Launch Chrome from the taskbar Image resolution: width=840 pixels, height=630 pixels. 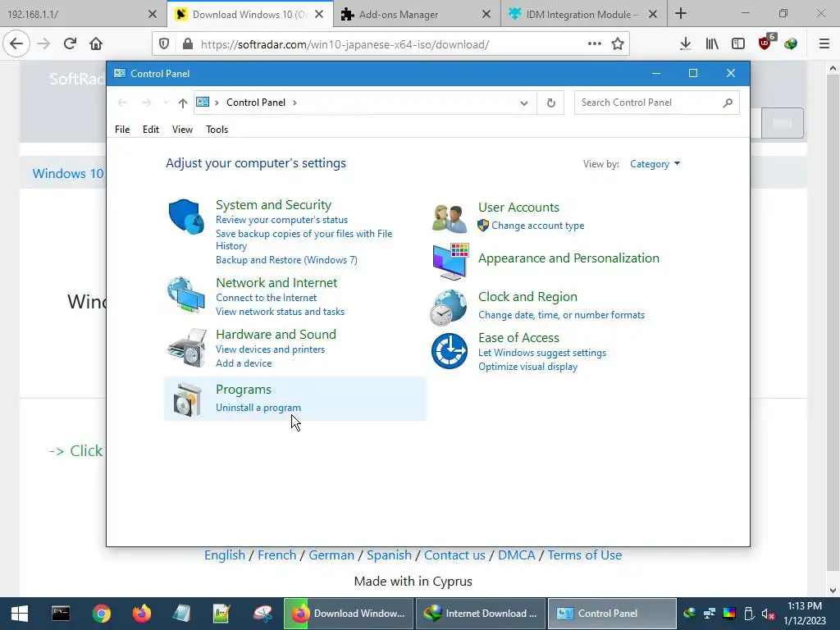tap(101, 614)
